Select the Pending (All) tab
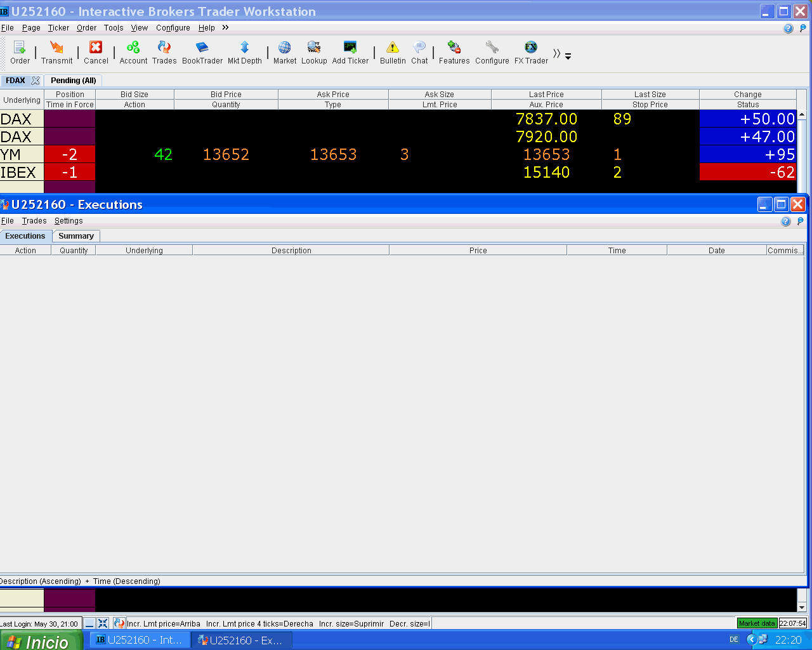Viewport: 812px width, 650px height. tap(74, 81)
